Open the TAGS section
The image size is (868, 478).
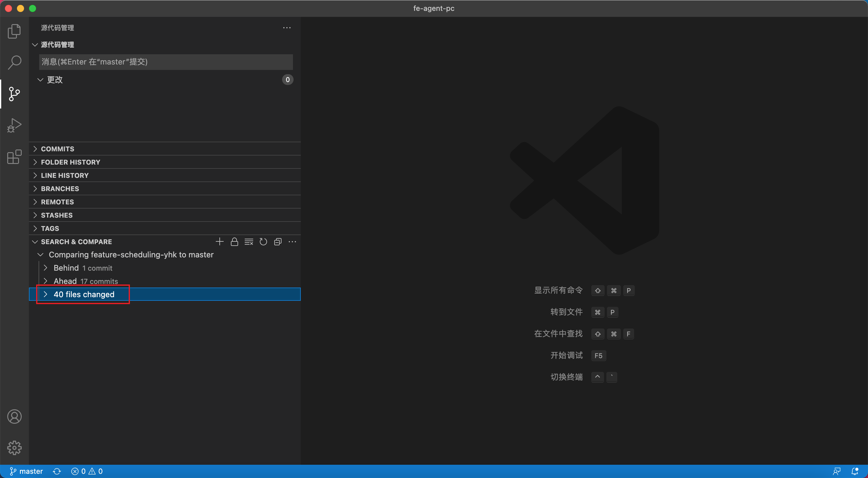pyautogui.click(x=50, y=228)
